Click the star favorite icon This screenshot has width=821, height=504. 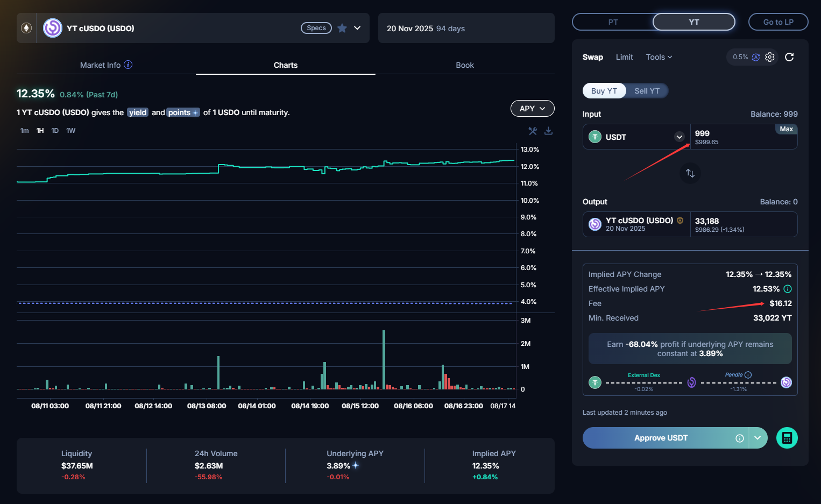[342, 28]
